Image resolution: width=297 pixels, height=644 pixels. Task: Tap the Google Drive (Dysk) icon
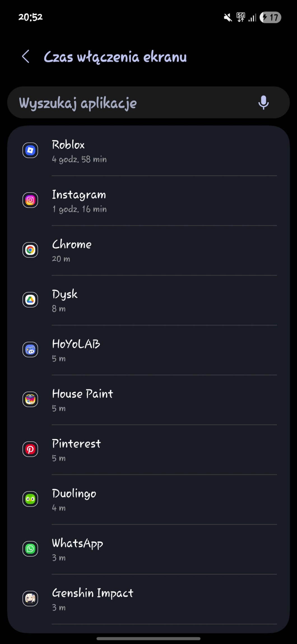pyautogui.click(x=30, y=300)
